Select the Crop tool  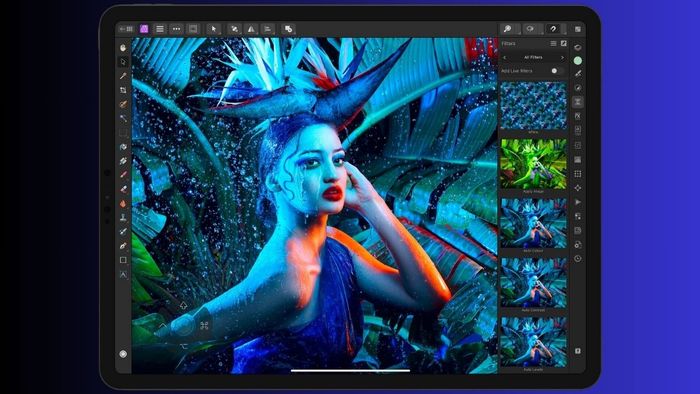(x=123, y=90)
